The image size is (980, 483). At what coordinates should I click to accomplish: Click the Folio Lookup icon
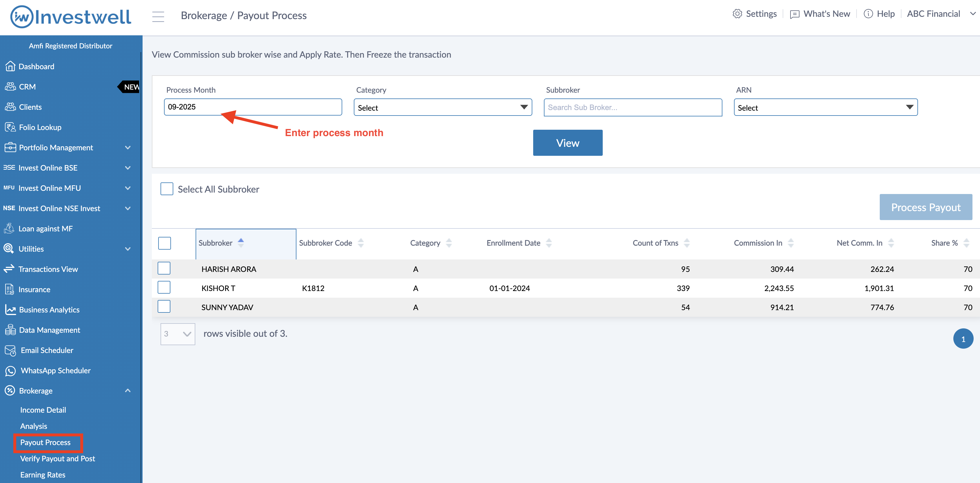pyautogui.click(x=10, y=127)
